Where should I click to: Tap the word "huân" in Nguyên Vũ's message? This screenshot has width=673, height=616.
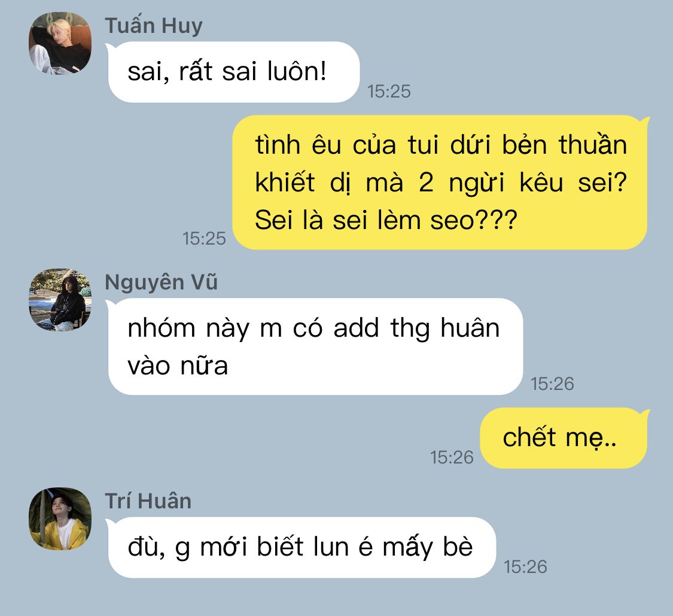[470, 328]
